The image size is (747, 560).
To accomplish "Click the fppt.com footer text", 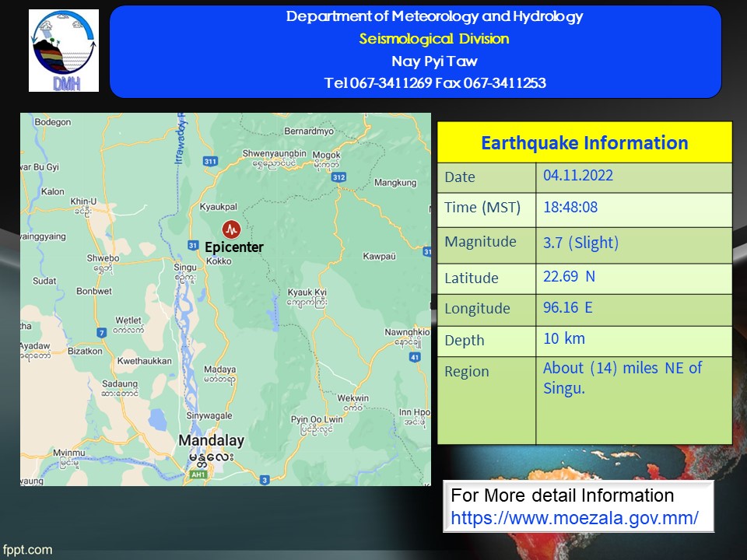I will coord(27,550).
